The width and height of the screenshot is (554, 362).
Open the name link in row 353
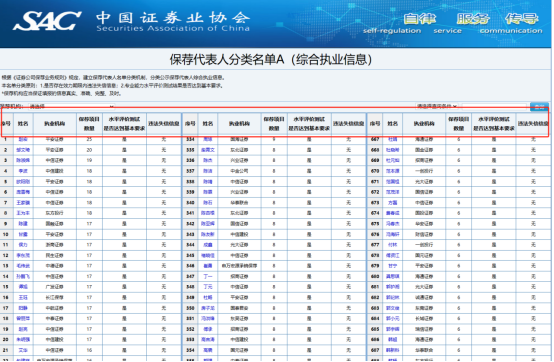click(208, 339)
